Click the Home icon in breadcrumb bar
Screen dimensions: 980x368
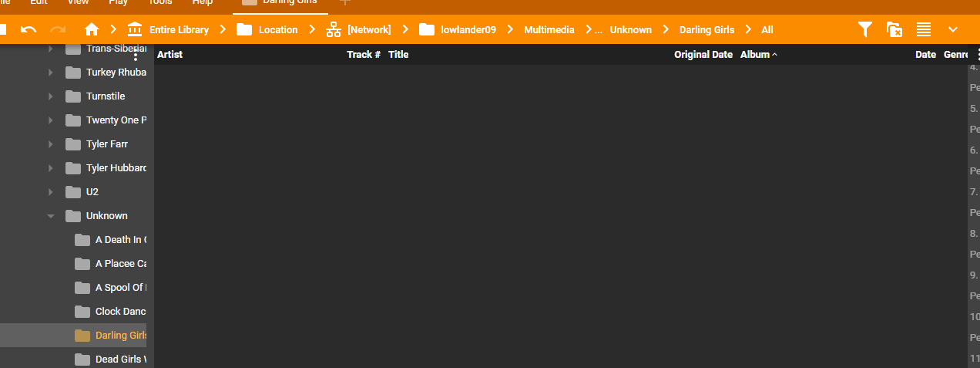(92, 29)
